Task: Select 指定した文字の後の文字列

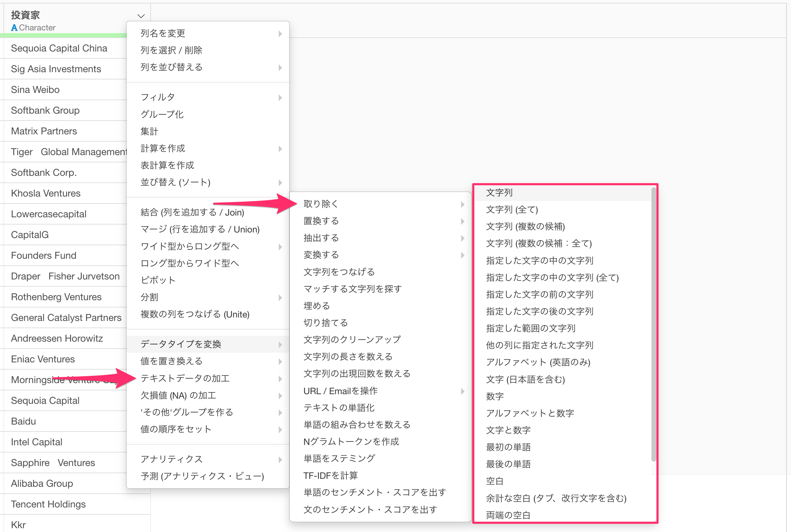Action: (x=563, y=311)
